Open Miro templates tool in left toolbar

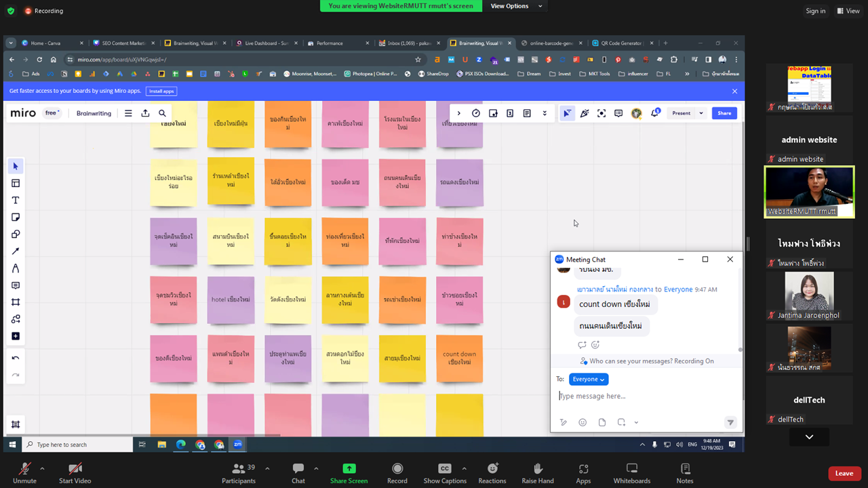(16, 183)
